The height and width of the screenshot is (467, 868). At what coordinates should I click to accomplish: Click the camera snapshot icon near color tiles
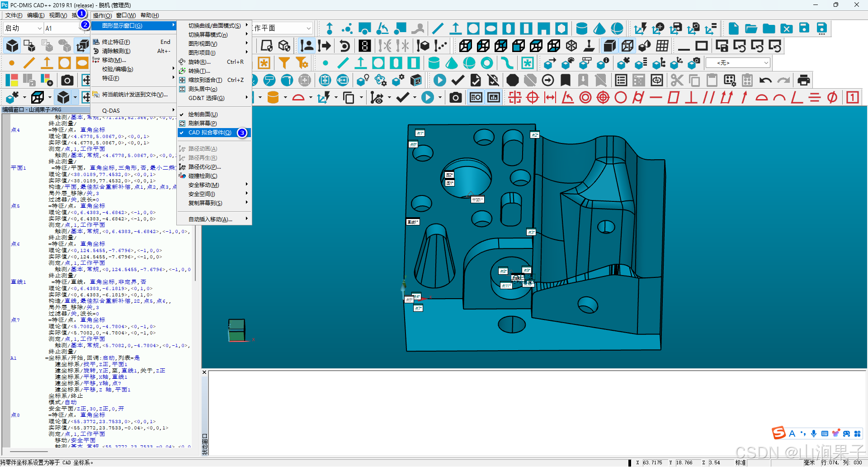pyautogui.click(x=67, y=81)
